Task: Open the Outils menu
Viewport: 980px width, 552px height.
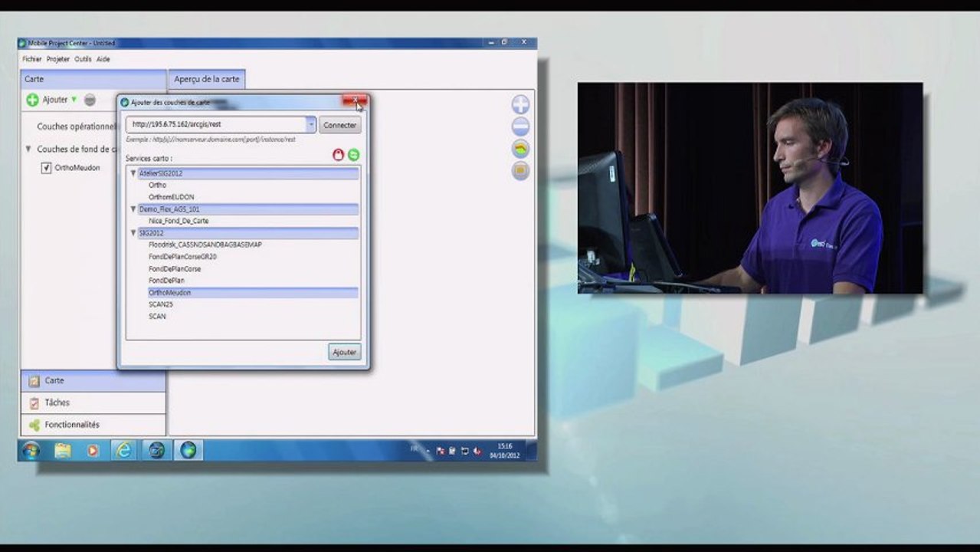Action: click(x=83, y=59)
